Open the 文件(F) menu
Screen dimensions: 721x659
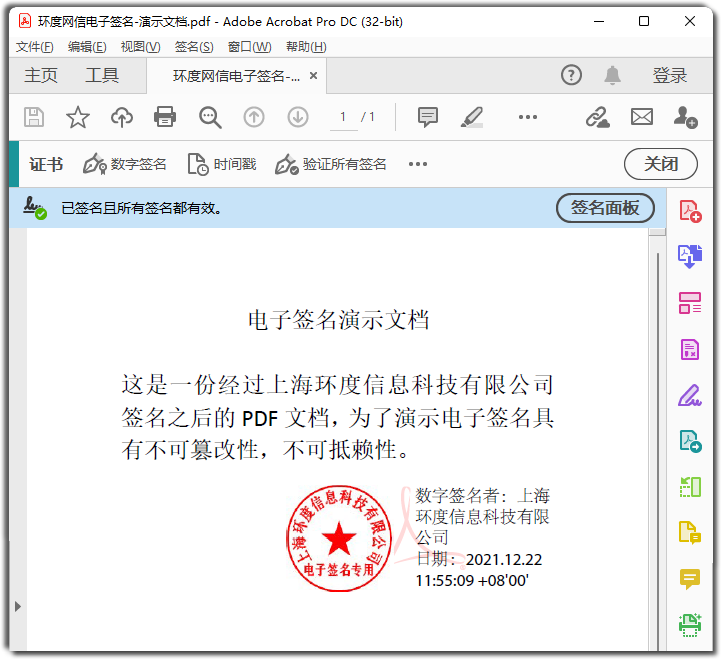coord(34,47)
